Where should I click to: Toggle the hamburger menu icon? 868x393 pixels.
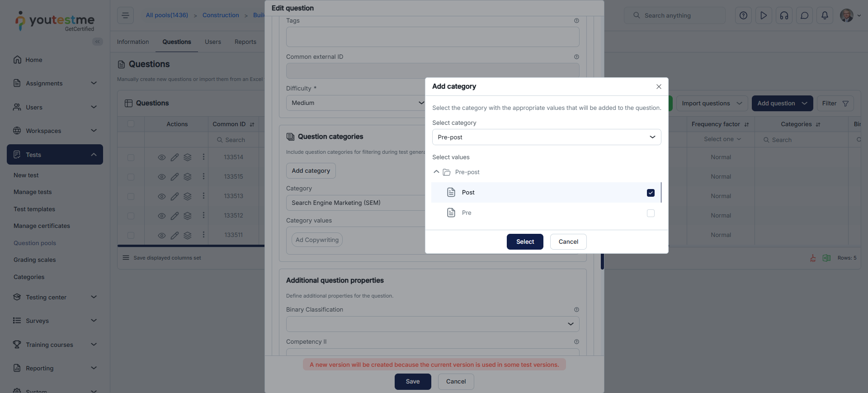[x=125, y=15]
